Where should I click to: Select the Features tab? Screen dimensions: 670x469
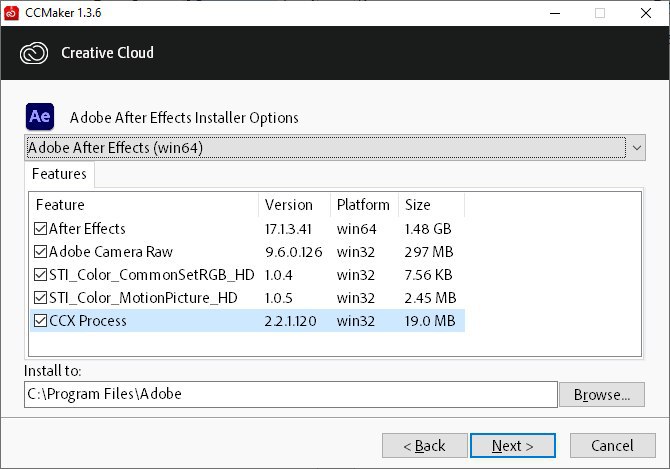click(x=59, y=174)
